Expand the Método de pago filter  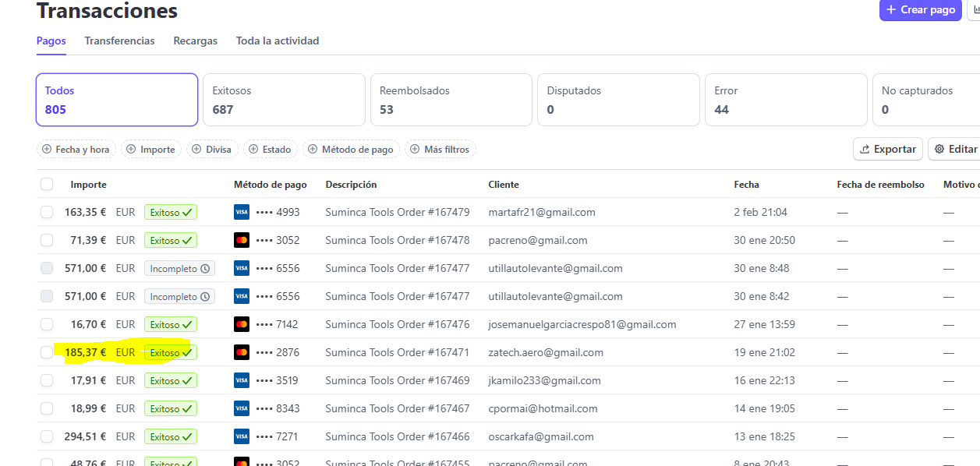(352, 149)
